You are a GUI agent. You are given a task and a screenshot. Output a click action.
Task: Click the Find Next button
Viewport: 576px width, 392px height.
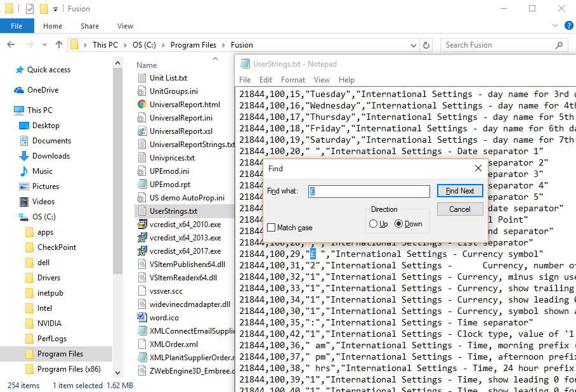460,191
